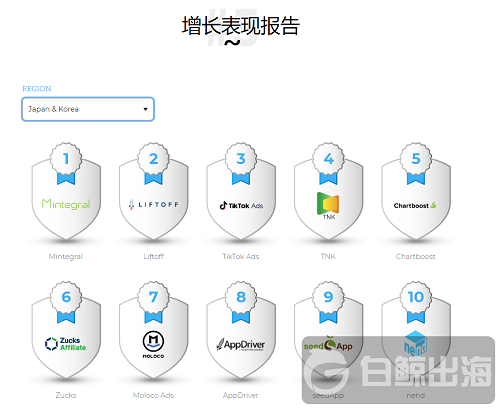This screenshot has height=409, width=500.
Task: Click the Mintegral text label
Action: click(66, 257)
